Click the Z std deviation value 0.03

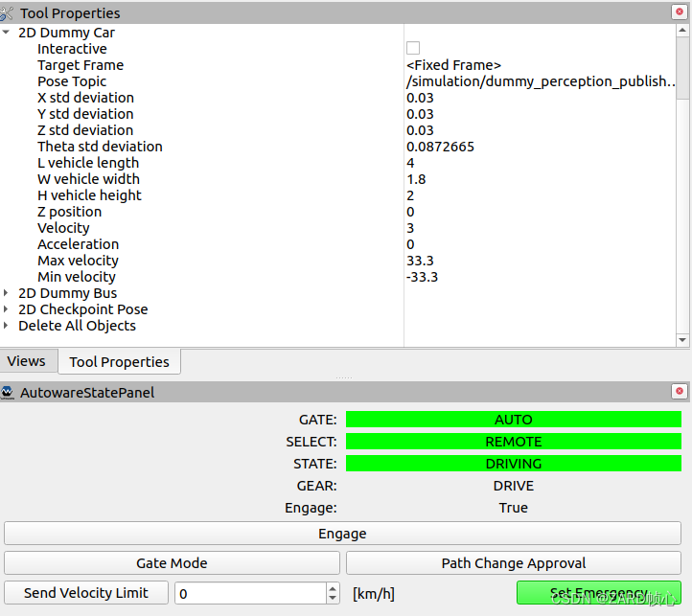(x=420, y=130)
